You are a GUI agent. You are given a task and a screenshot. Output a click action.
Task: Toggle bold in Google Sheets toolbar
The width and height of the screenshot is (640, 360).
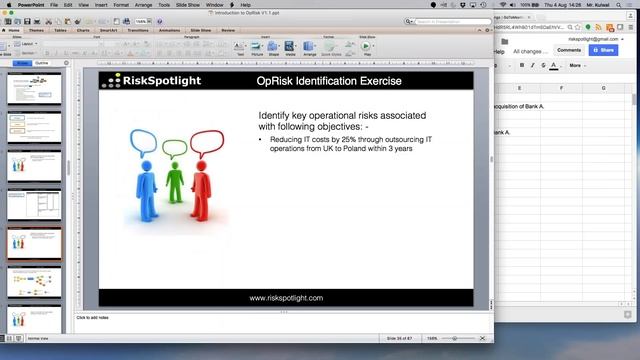point(522,65)
